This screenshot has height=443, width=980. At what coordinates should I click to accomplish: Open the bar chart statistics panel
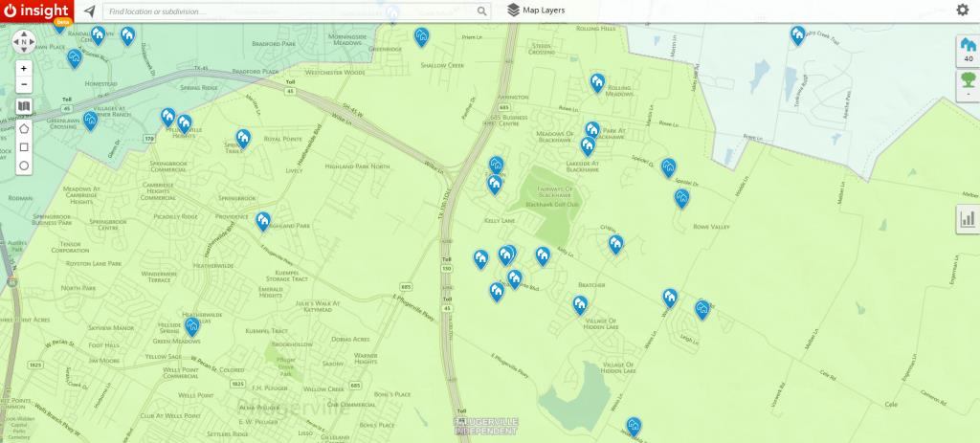(x=968, y=219)
